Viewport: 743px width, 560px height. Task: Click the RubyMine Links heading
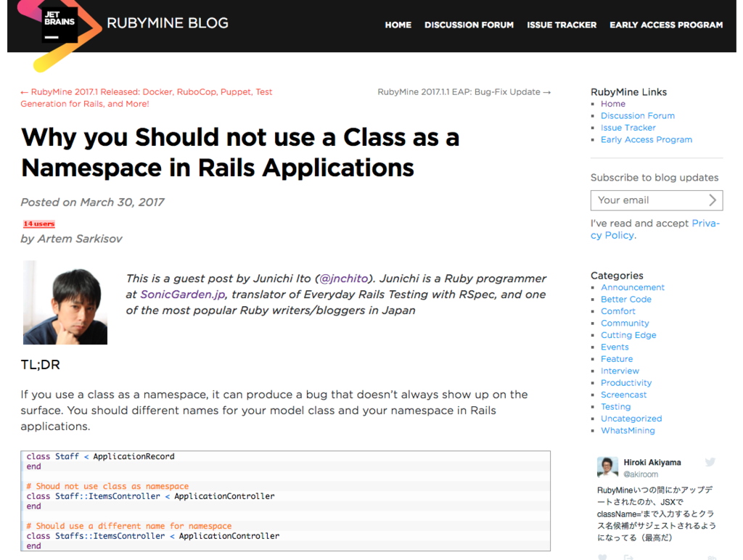click(628, 92)
